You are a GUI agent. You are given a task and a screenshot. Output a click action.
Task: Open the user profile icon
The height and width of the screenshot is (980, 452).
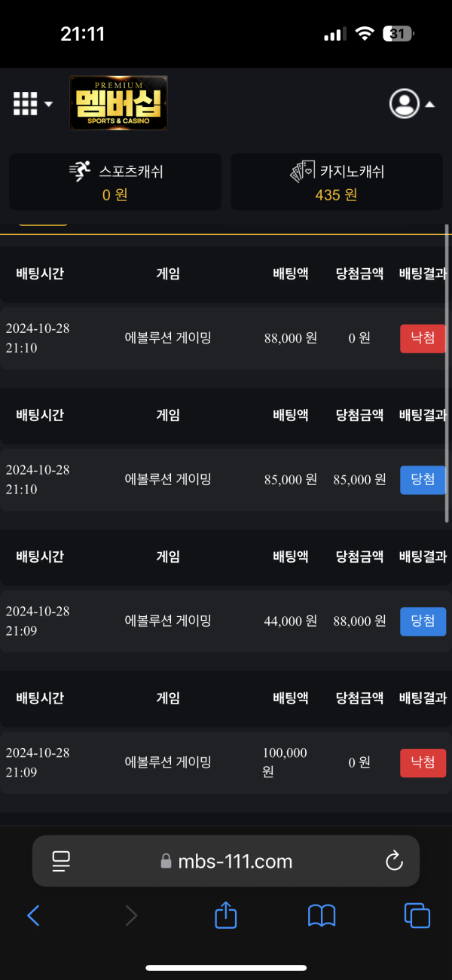pyautogui.click(x=405, y=104)
